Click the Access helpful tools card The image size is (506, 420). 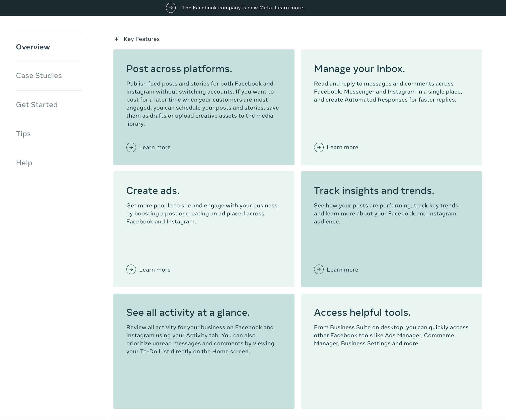tap(391, 351)
